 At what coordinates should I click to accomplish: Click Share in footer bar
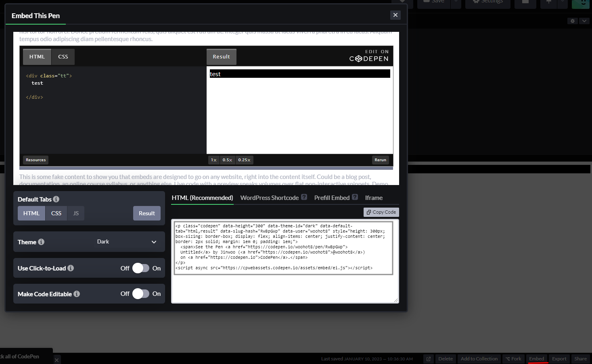click(581, 359)
